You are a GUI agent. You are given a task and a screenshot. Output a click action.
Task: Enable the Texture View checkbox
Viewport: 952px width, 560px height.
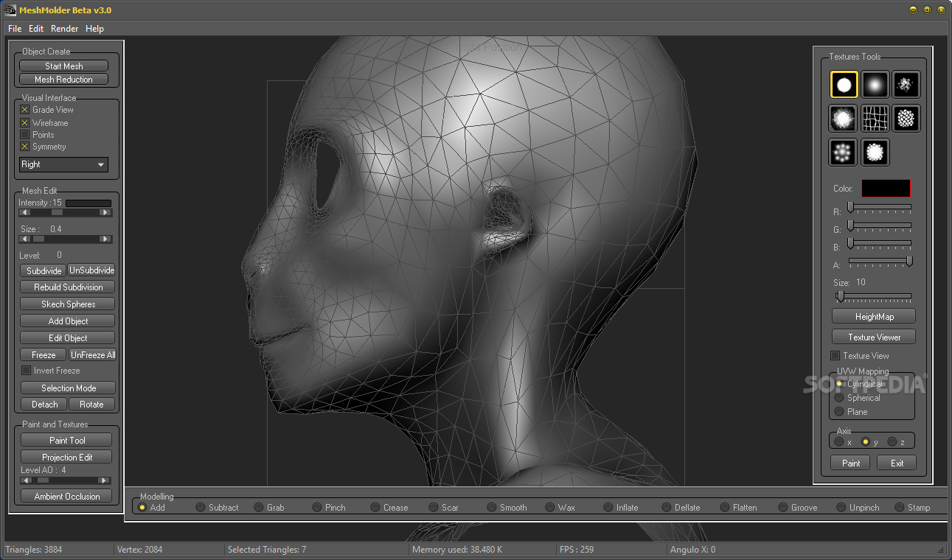[x=835, y=356]
